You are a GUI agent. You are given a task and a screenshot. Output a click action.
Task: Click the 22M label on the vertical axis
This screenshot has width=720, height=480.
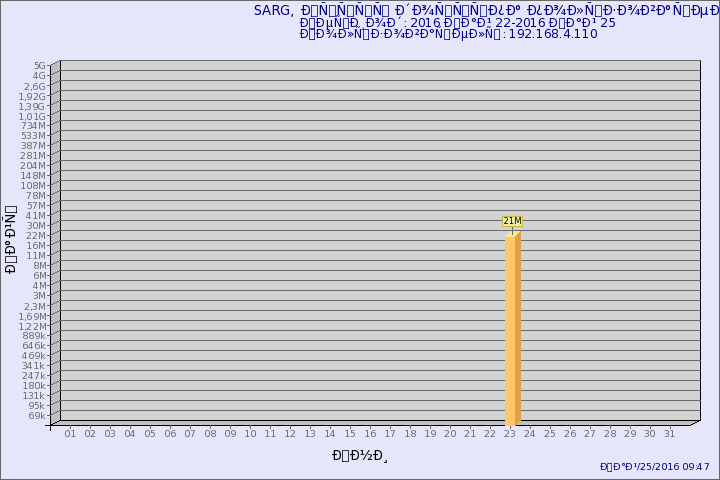[x=37, y=236]
